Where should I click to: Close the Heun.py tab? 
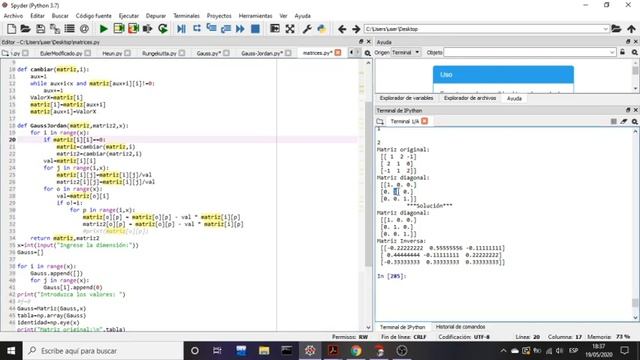coord(127,53)
